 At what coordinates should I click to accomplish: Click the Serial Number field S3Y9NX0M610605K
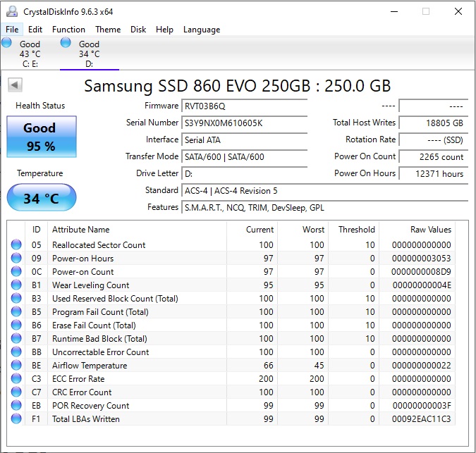(x=245, y=123)
